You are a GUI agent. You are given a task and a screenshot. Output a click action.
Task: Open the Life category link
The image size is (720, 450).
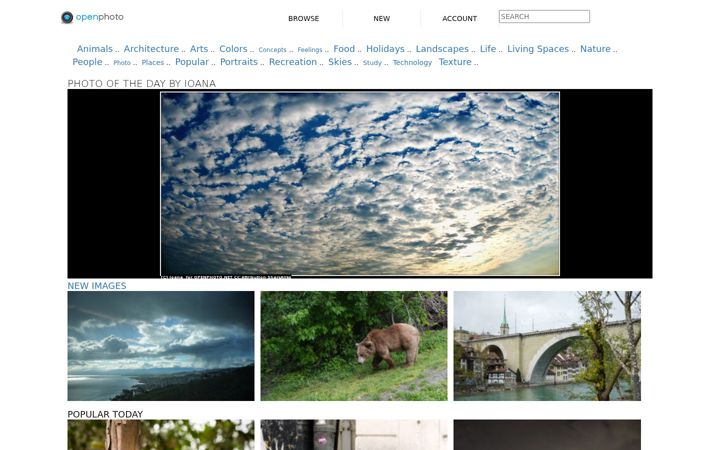488,49
